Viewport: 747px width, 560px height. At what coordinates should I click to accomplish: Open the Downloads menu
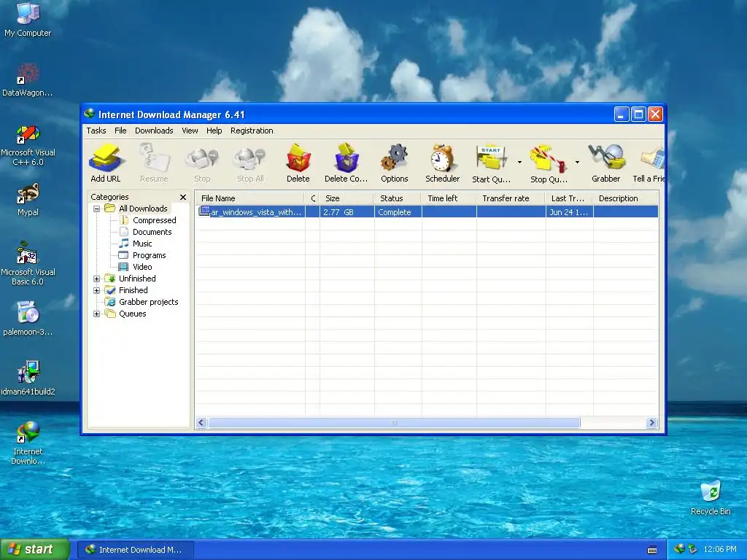click(x=154, y=131)
